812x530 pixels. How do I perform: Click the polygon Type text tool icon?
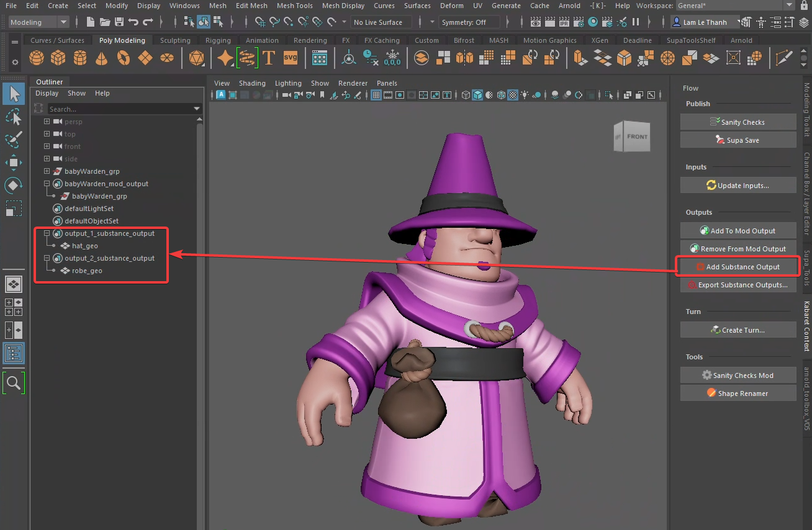coord(269,58)
